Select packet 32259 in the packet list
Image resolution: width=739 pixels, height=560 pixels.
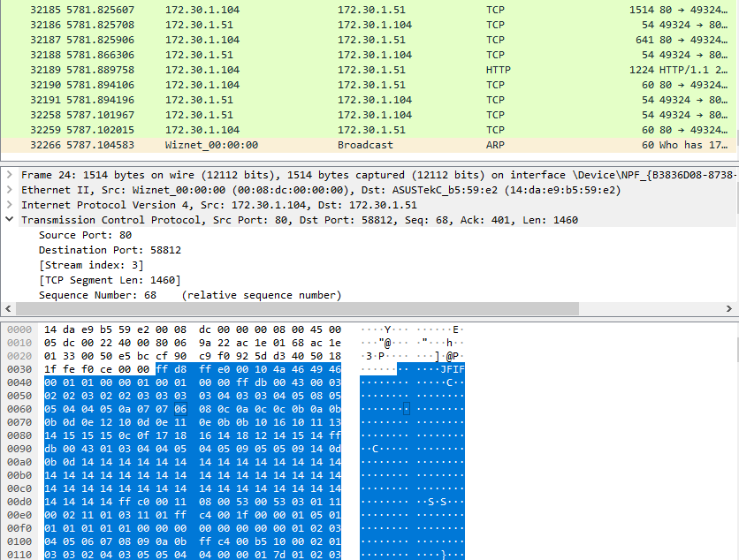[369, 130]
